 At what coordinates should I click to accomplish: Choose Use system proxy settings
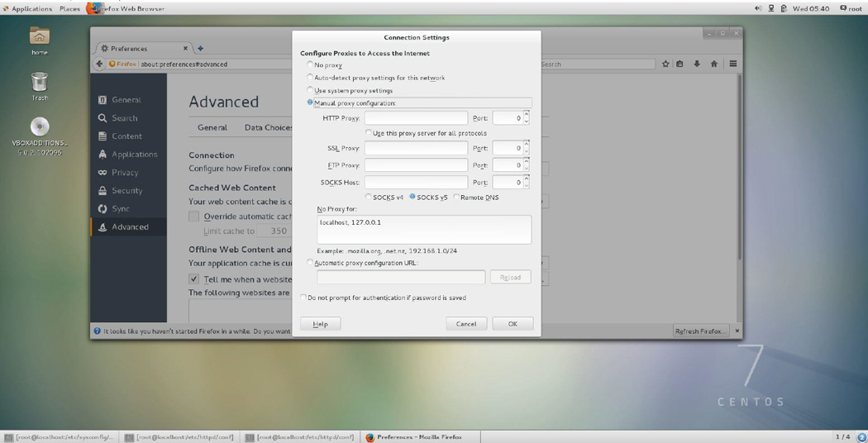(310, 90)
